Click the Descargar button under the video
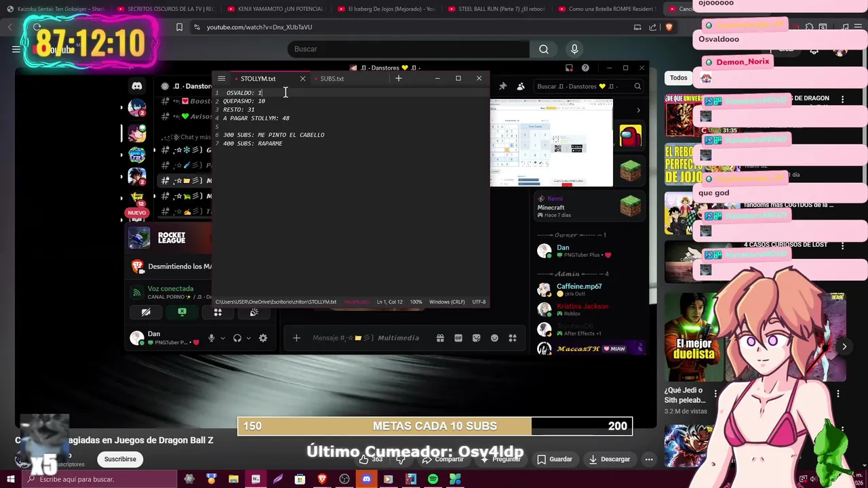This screenshot has height=488, width=868. (x=610, y=459)
